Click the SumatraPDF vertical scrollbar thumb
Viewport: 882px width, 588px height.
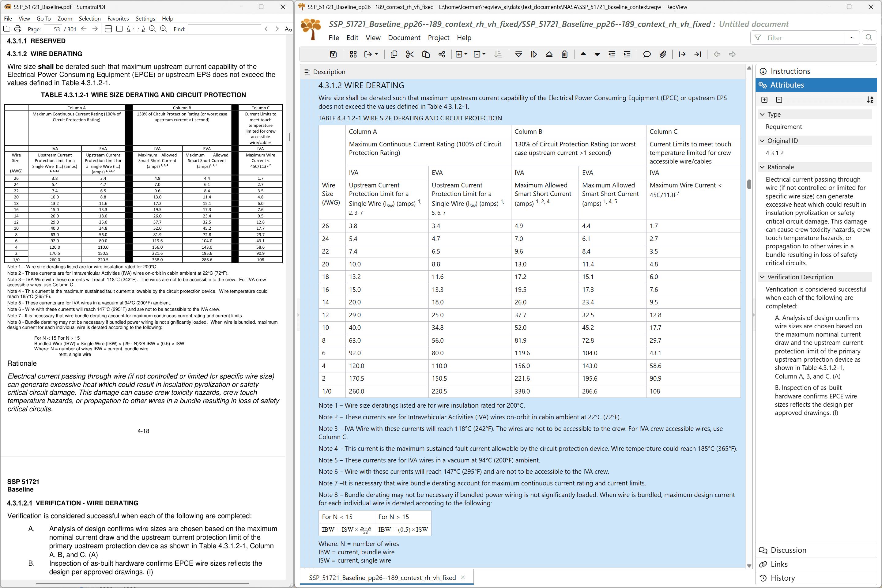coord(289,137)
